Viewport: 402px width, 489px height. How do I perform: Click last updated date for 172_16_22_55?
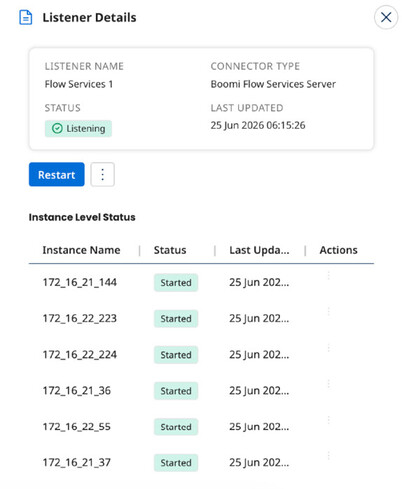point(259,426)
